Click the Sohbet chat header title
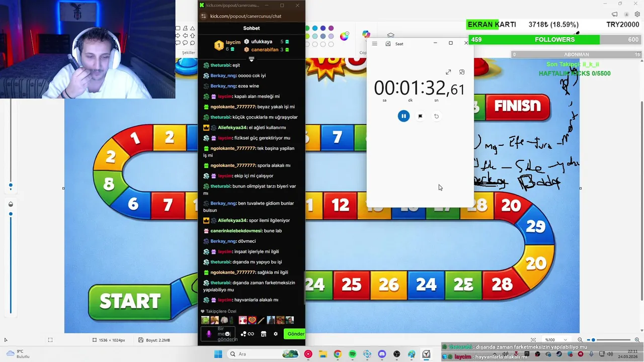Image resolution: width=644 pixels, height=362 pixels. (252, 28)
